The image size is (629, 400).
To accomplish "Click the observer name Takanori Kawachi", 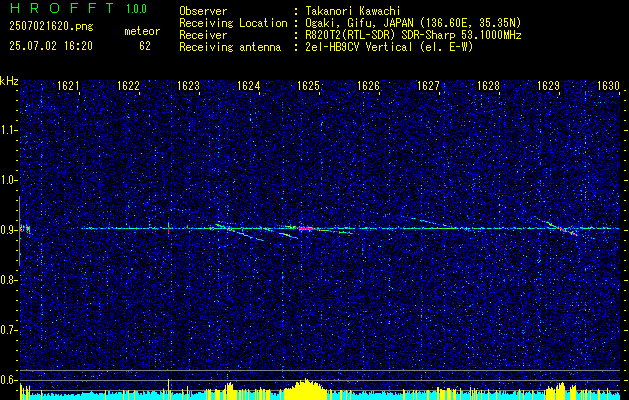I will tap(353, 11).
